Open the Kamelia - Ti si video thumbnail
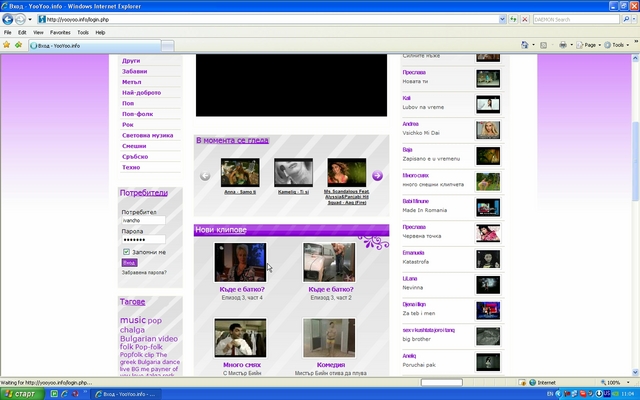640x400 pixels. 293,173
